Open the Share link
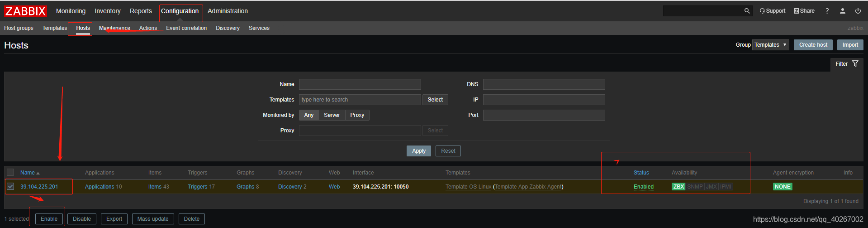 pos(804,11)
